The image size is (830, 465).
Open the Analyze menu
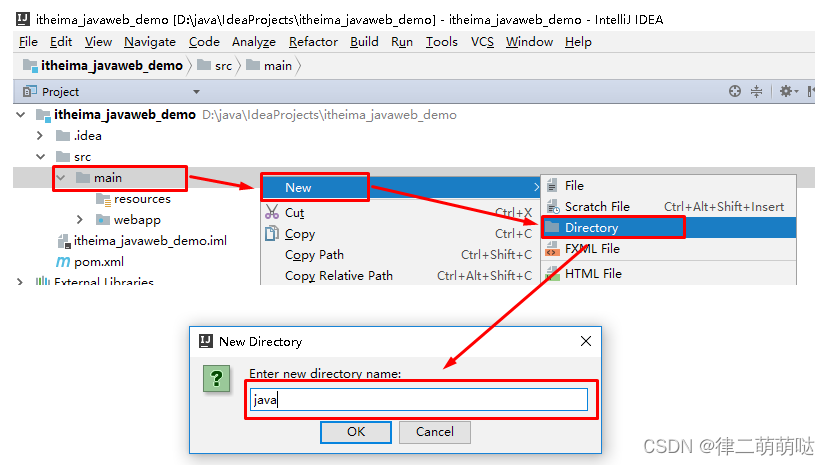coord(254,42)
